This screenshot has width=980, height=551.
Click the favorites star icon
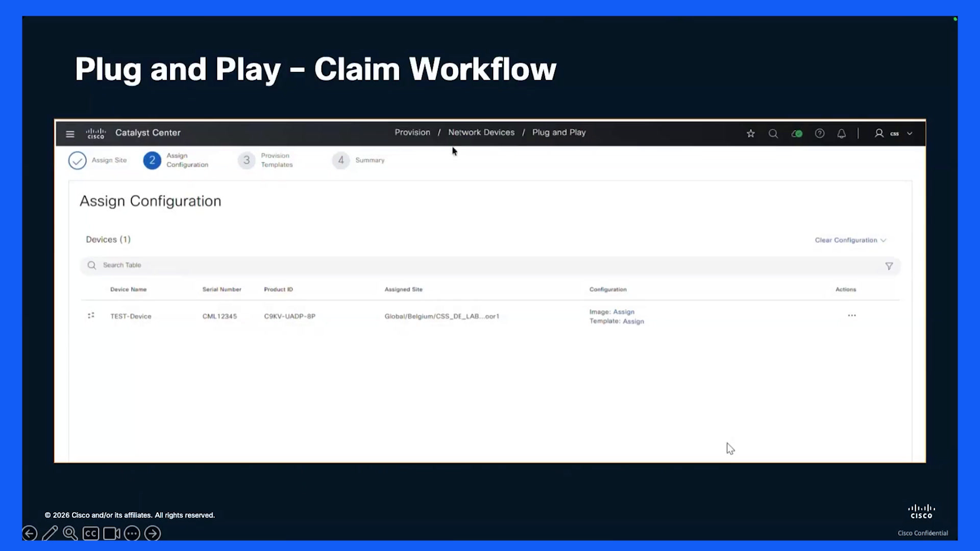pyautogui.click(x=750, y=134)
